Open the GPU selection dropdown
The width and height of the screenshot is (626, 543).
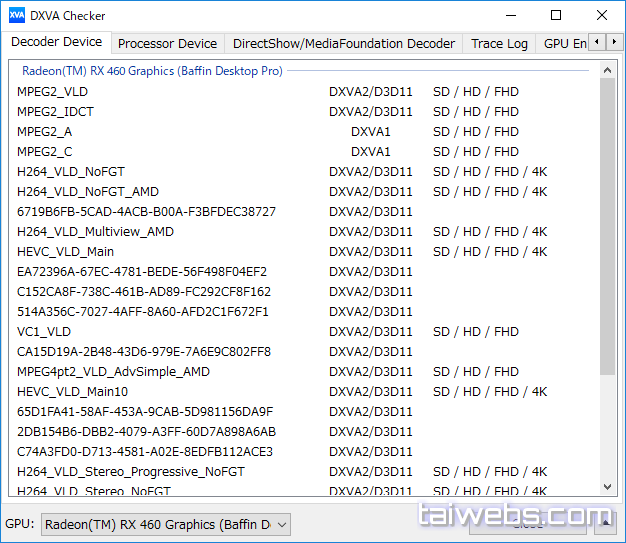pos(166,524)
